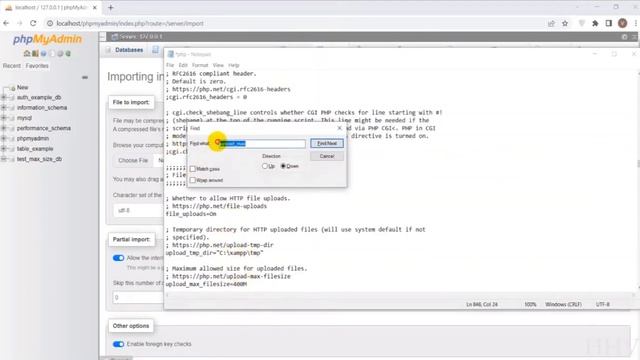
Task: Click the New database icon in tree
Action: (x=12, y=87)
